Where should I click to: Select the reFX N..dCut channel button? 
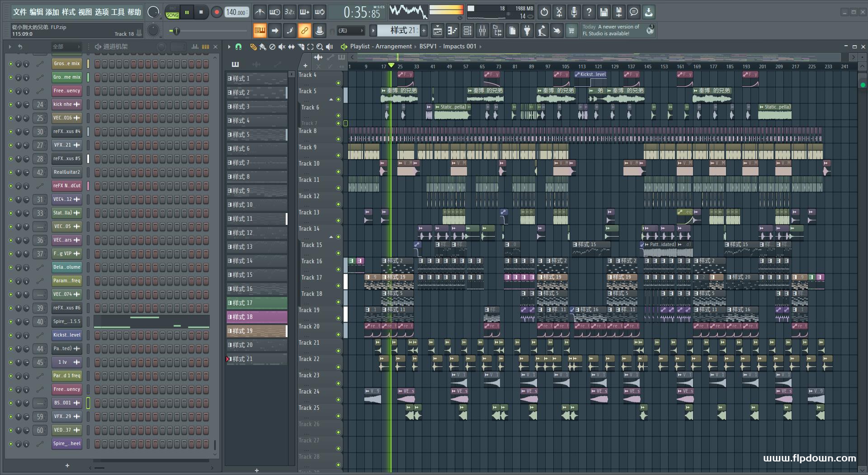[x=67, y=186]
